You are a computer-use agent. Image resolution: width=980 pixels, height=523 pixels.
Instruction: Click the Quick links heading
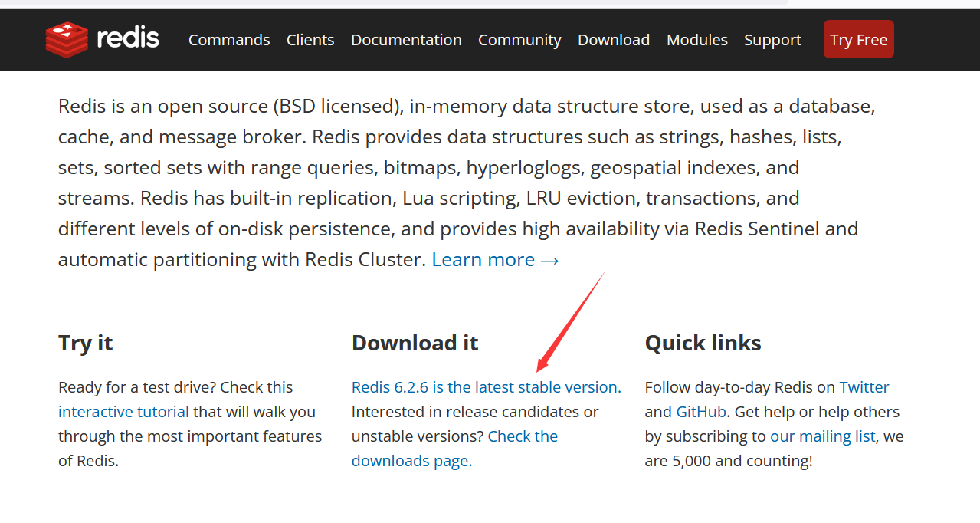[703, 343]
